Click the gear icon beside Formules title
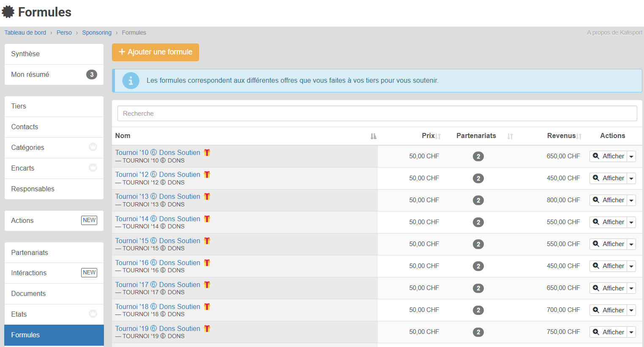The height and width of the screenshot is (347, 644). tap(8, 12)
